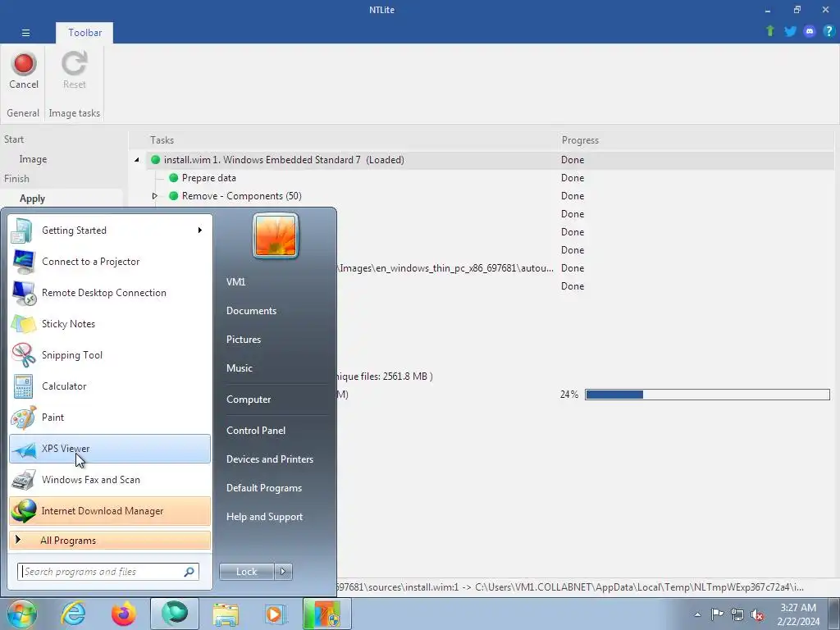Expand Remove - Components (50) row

pyautogui.click(x=154, y=196)
